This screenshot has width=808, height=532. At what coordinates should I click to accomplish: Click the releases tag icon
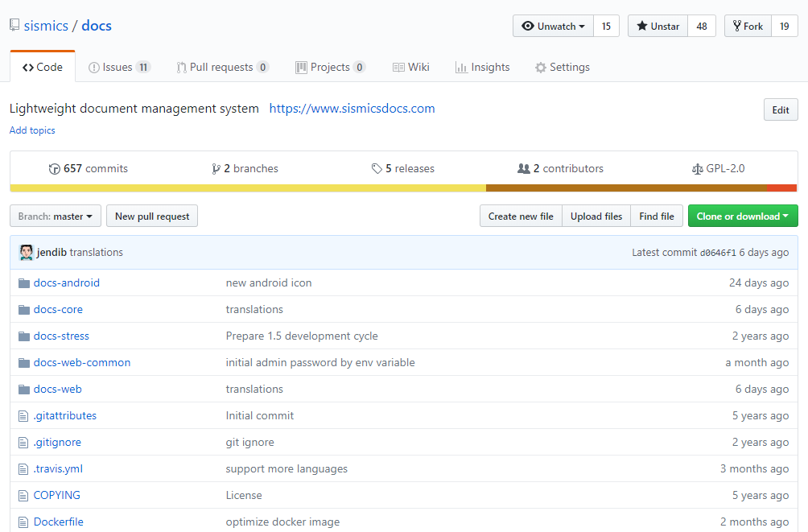pyautogui.click(x=377, y=169)
